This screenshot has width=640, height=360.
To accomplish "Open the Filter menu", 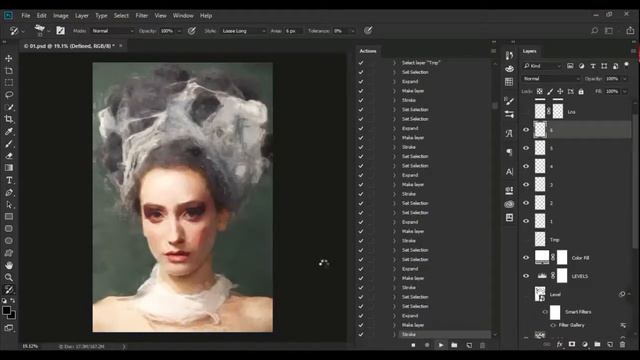I will (142, 16).
